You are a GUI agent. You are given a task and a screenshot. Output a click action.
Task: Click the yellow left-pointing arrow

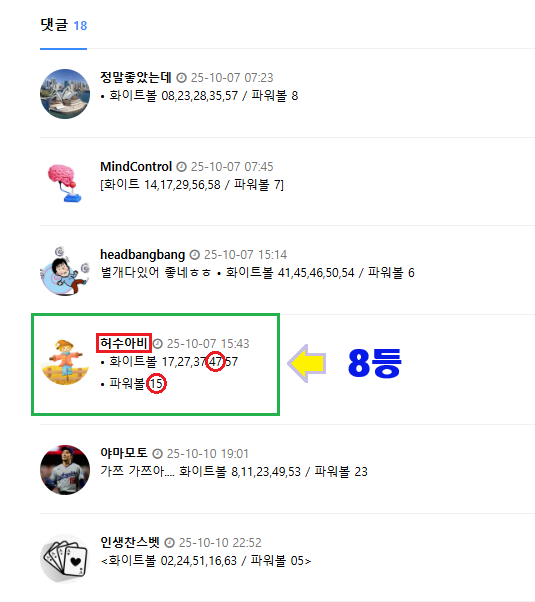click(307, 363)
